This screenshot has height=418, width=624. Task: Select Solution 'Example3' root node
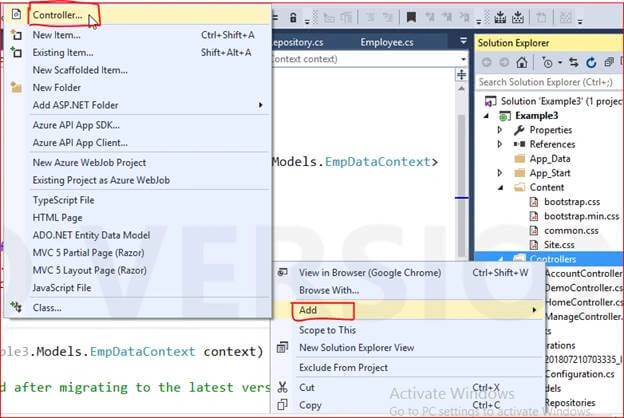click(x=560, y=101)
